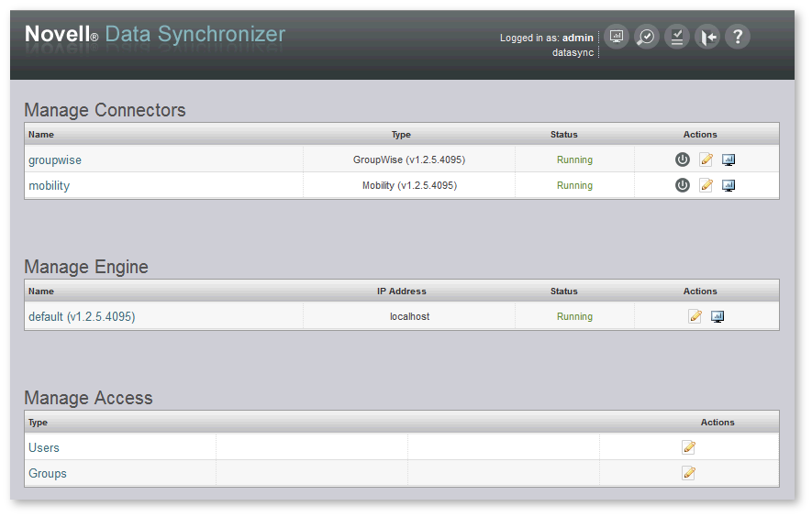
Task: Click the Manage Connectors heading
Action: click(x=106, y=110)
